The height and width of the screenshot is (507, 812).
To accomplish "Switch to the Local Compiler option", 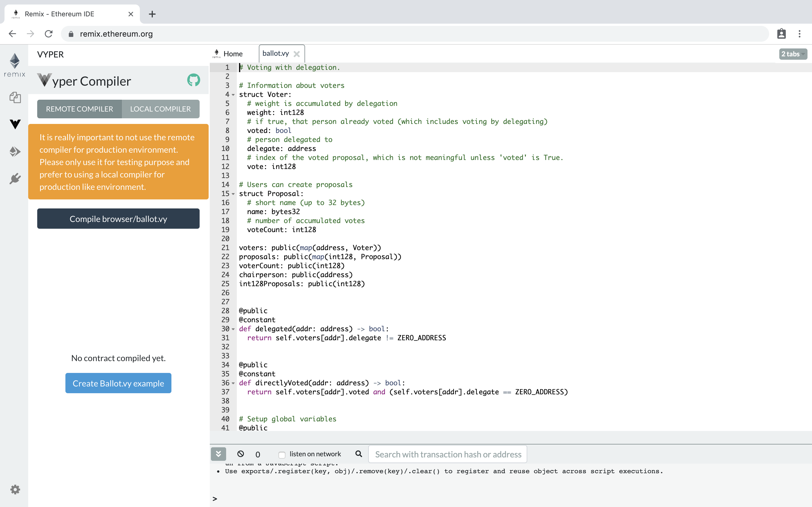I will [x=160, y=109].
